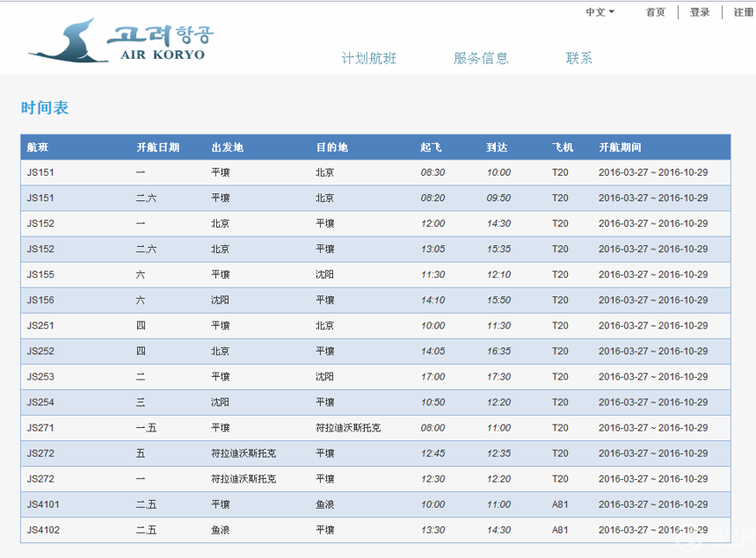The width and height of the screenshot is (756, 558).
Task: Click the 目的地 column header
Action: pos(332,148)
